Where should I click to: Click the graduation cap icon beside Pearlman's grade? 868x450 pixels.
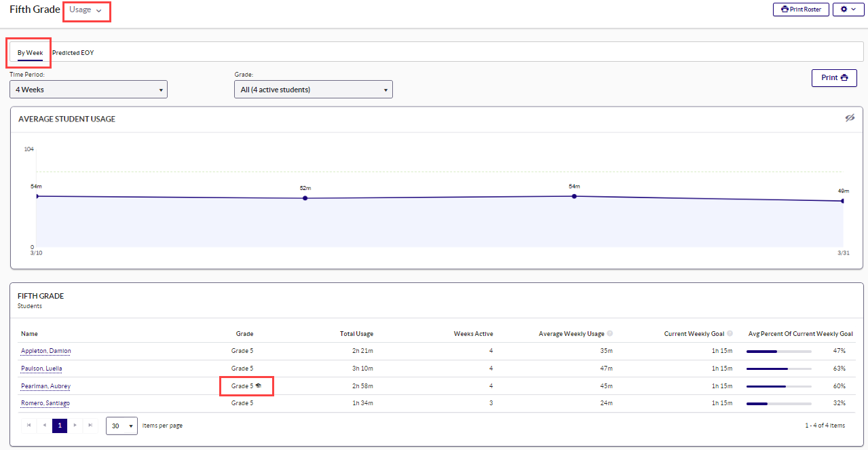259,386
